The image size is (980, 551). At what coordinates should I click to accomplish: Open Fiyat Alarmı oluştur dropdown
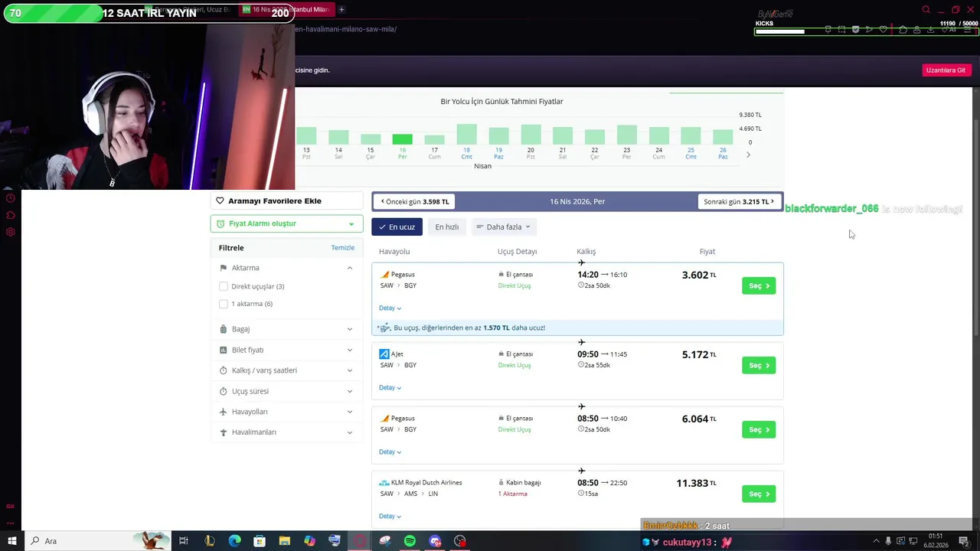pyautogui.click(x=286, y=223)
